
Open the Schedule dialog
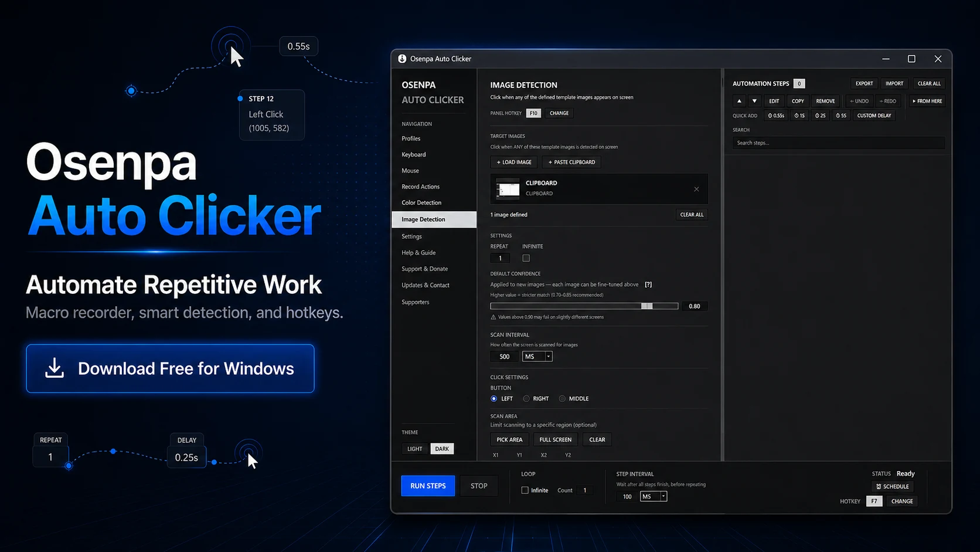pos(892,486)
